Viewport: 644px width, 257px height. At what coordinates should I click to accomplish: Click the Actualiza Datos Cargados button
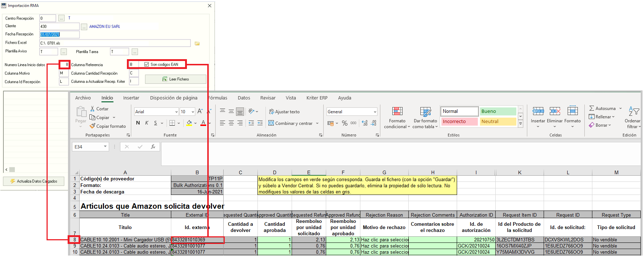point(33,181)
